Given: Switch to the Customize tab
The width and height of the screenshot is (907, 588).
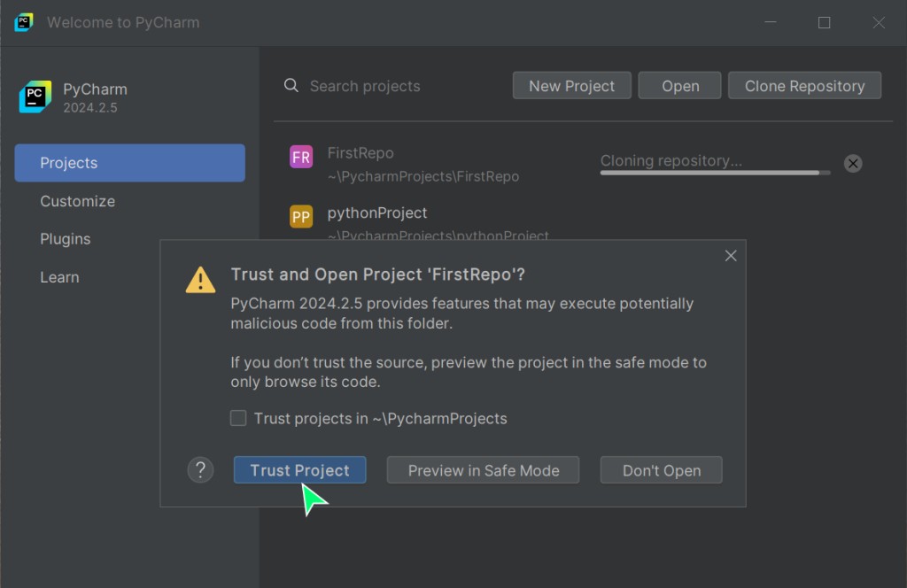Looking at the screenshot, I should pyautogui.click(x=77, y=201).
